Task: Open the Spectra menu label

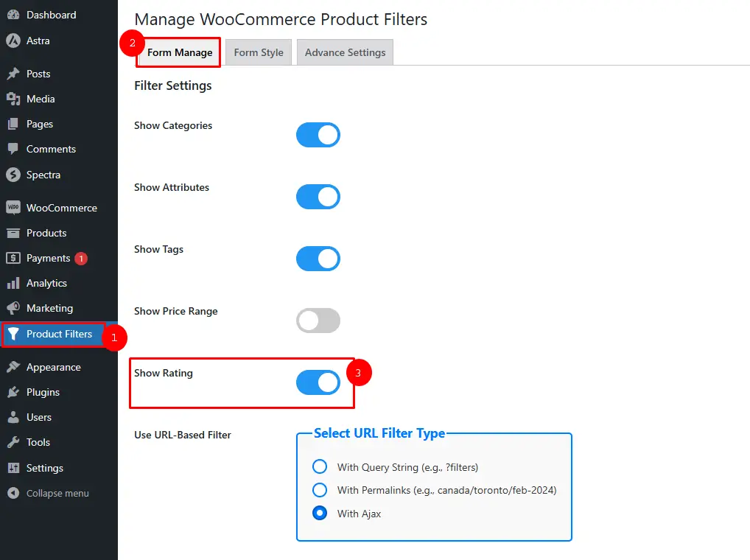Action: coord(43,175)
